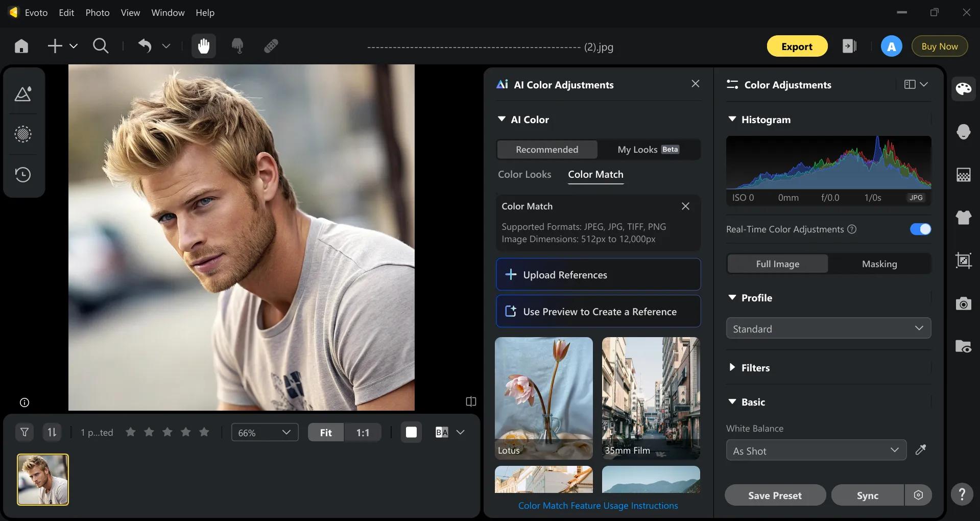This screenshot has width=980, height=521.
Task: Select the white background color swatch
Action: click(x=411, y=433)
